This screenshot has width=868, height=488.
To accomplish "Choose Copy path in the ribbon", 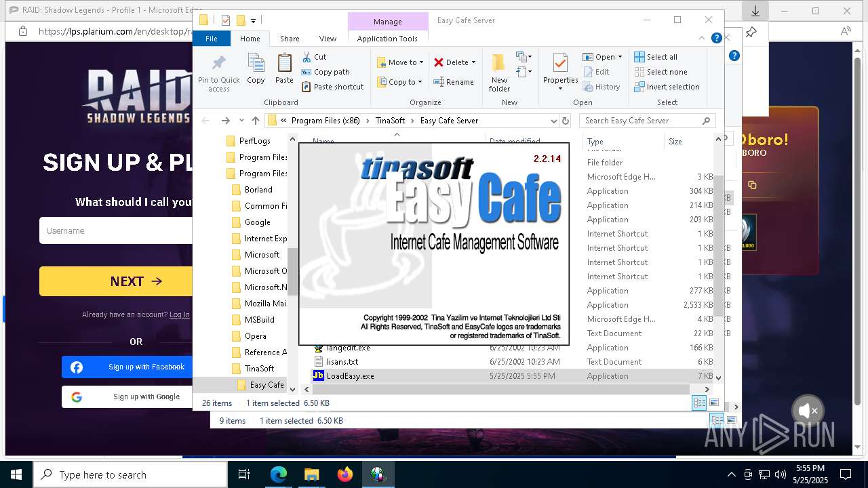I will point(325,72).
